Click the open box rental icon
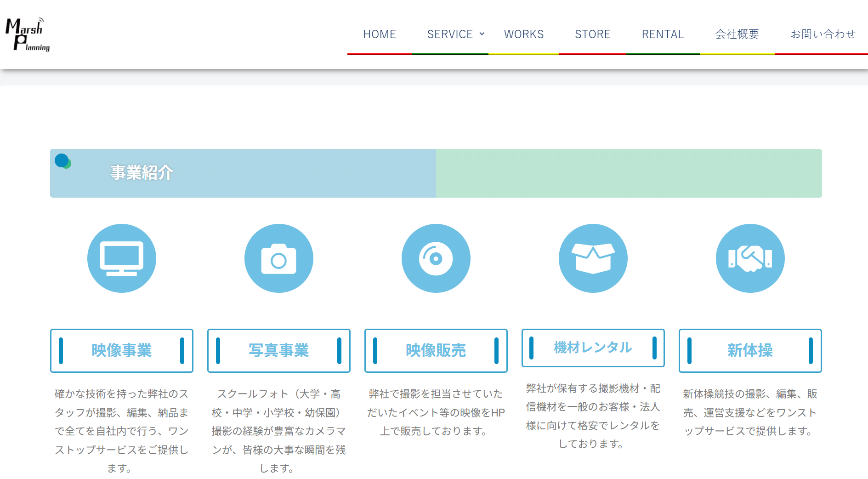The height and width of the screenshot is (479, 868). pos(593,258)
